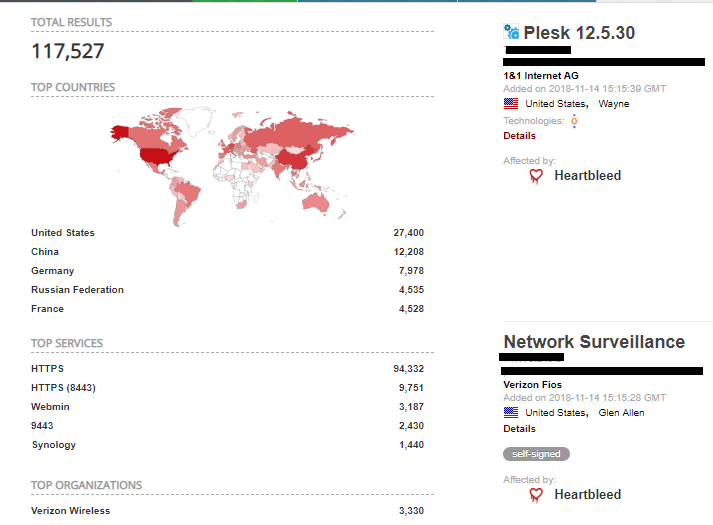Filter by Verizon Wireless organization

tap(71, 511)
